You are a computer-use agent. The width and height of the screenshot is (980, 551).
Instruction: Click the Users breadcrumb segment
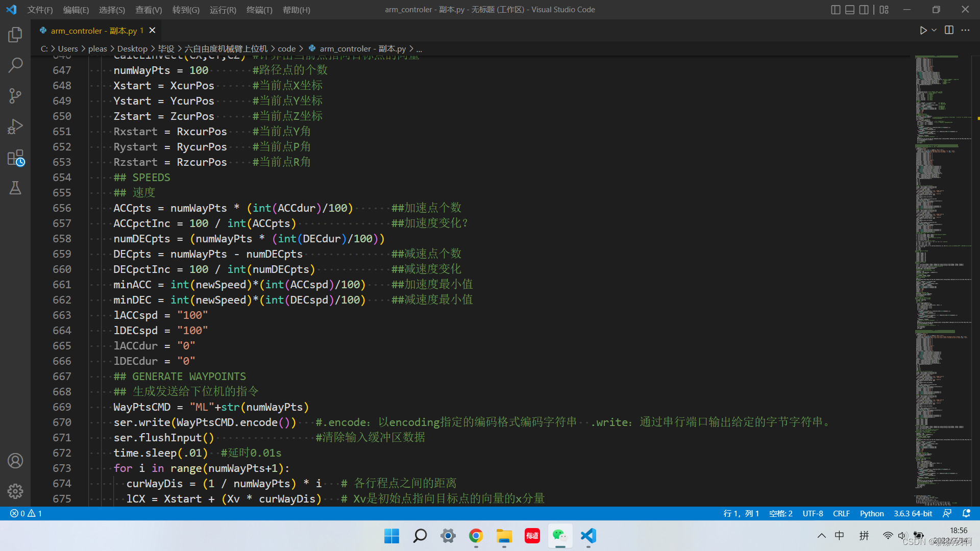(68, 48)
